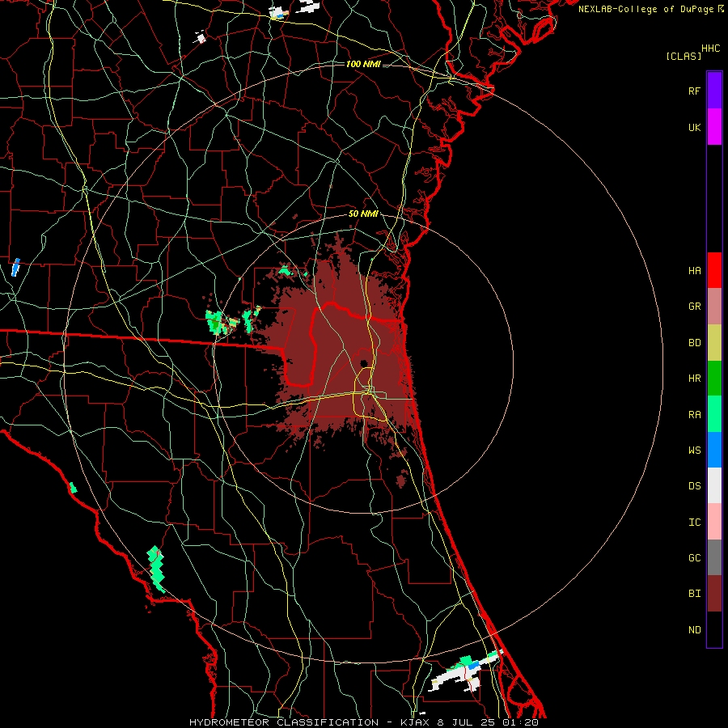Image resolution: width=728 pixels, height=728 pixels.
Task: Click the blue WS legend color swatch
Action: (x=714, y=450)
